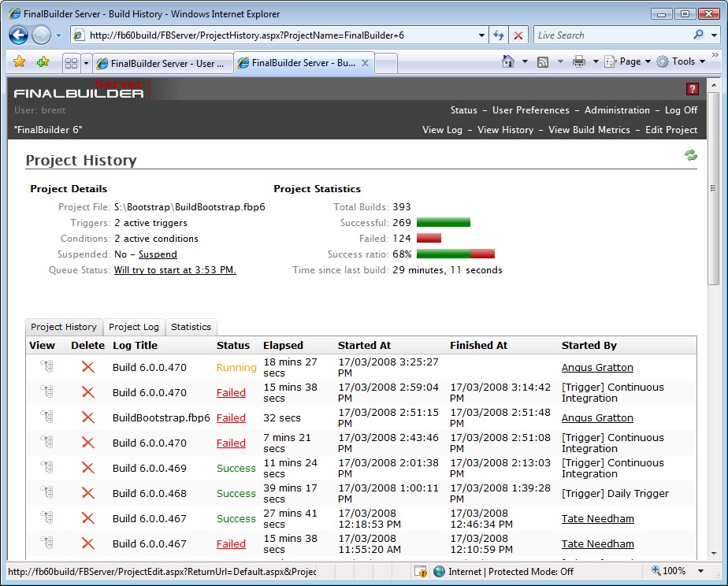Switch to the Project Log tab
This screenshot has width=728, height=586.
click(134, 327)
